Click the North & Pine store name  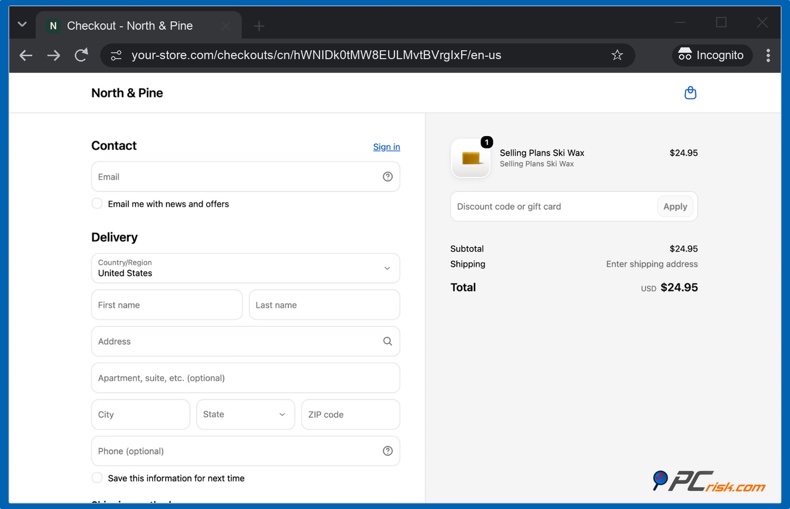127,93
